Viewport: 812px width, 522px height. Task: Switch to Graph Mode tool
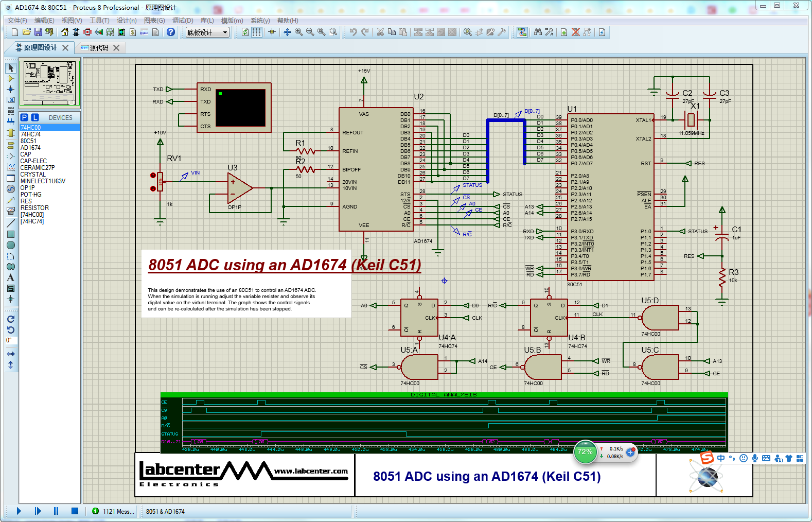[x=11, y=167]
